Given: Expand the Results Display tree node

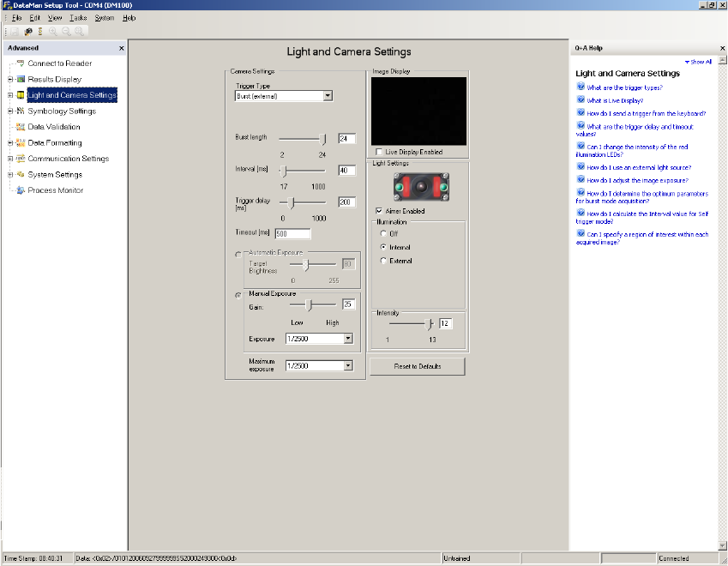Looking at the screenshot, I should (x=10, y=80).
